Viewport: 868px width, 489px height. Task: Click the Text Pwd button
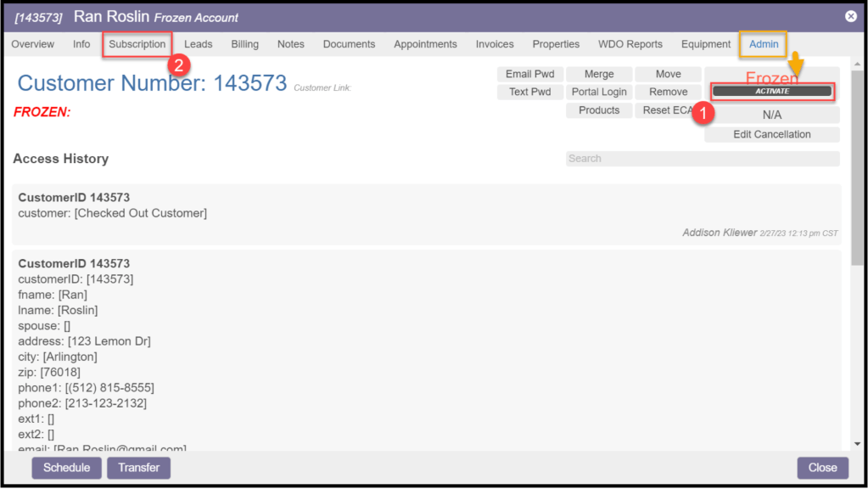coord(529,93)
